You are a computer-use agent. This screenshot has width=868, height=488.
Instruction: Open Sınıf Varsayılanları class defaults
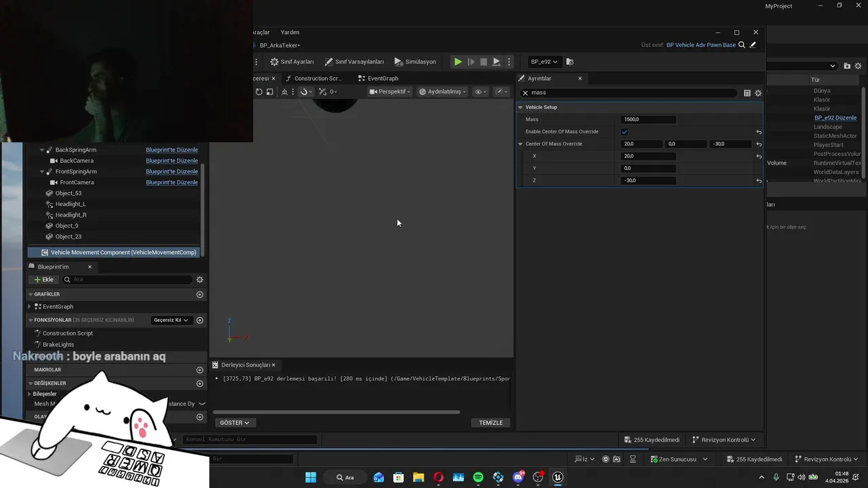click(354, 62)
